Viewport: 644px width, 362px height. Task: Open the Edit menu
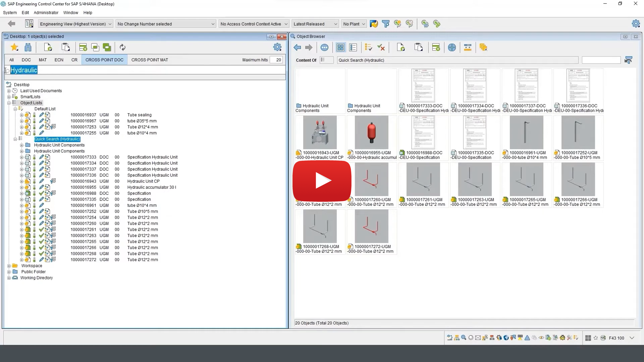pos(25,12)
